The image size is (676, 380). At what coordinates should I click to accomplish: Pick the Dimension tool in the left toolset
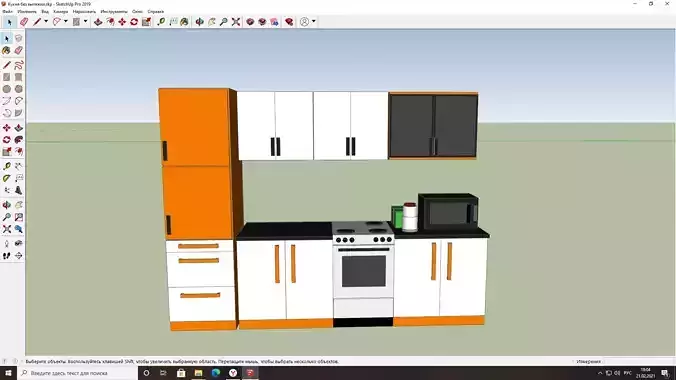tap(19, 166)
